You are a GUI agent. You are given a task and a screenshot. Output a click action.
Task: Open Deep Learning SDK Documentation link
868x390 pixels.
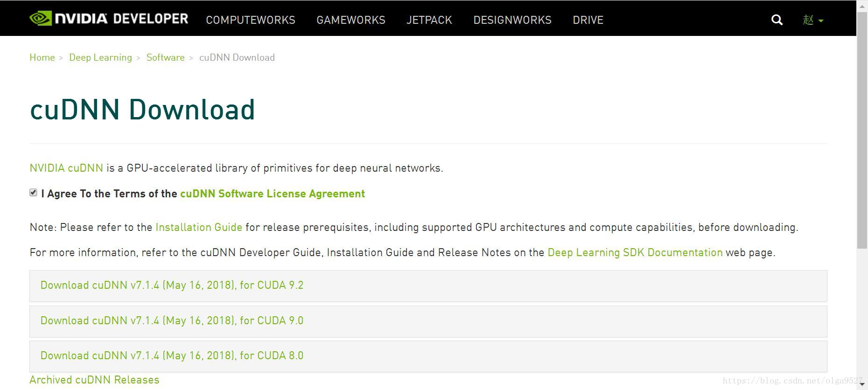click(635, 252)
